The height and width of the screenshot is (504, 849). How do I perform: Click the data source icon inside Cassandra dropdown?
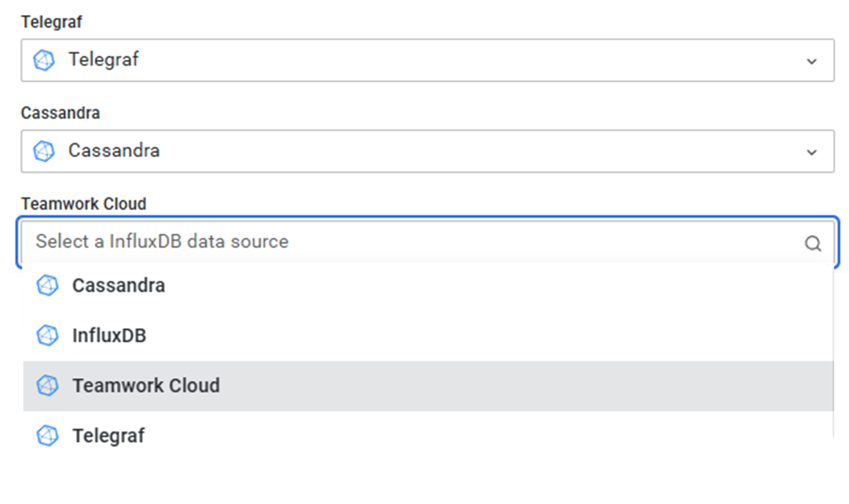[44, 151]
